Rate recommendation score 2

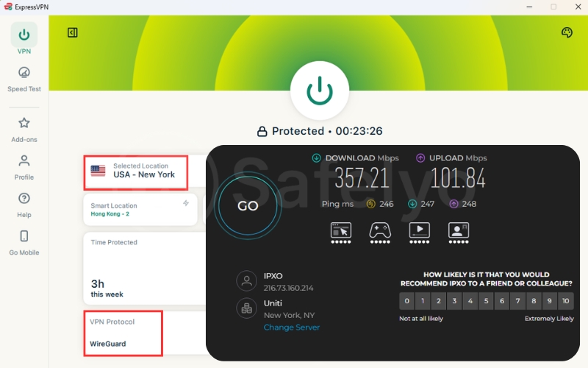(x=438, y=301)
